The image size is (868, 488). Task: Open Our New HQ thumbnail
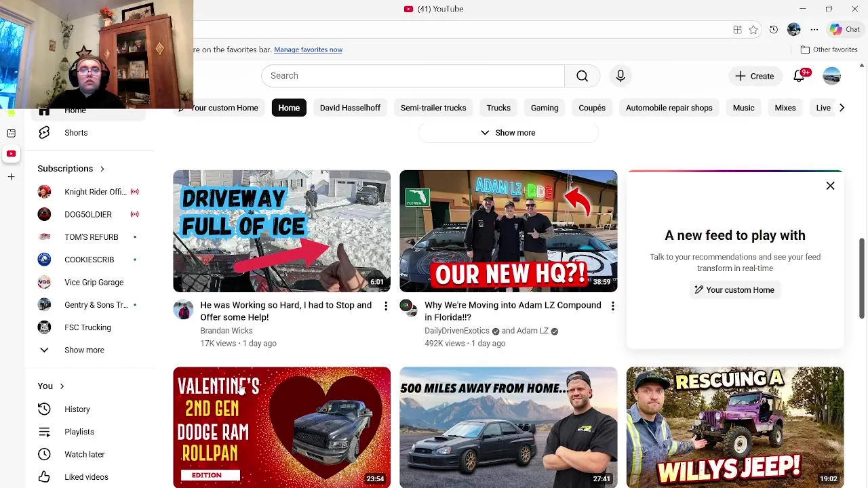tap(509, 231)
